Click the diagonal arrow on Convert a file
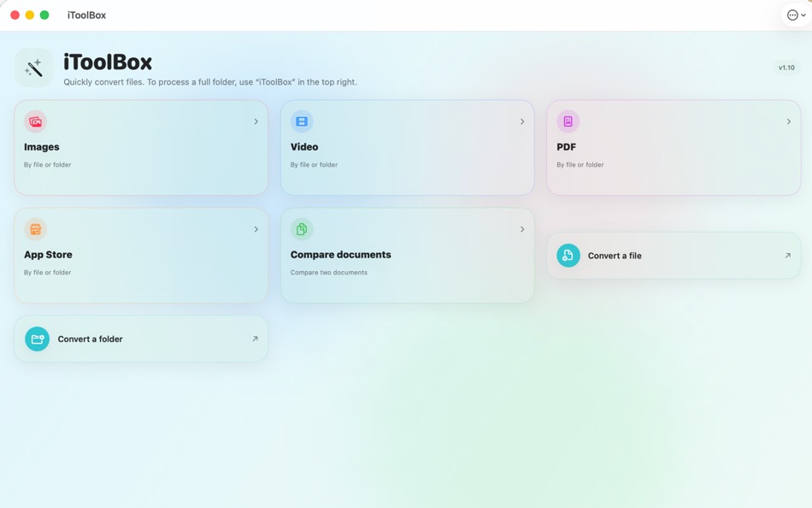 click(x=787, y=254)
